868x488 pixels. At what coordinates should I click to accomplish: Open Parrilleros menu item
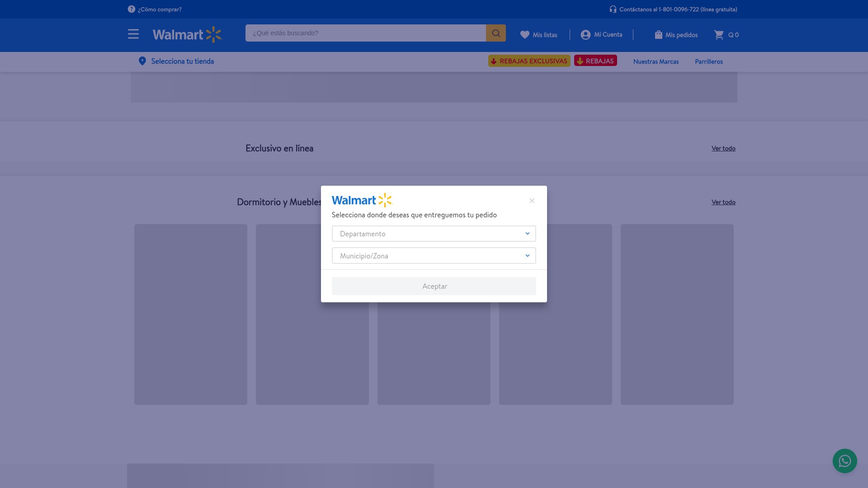[709, 61]
